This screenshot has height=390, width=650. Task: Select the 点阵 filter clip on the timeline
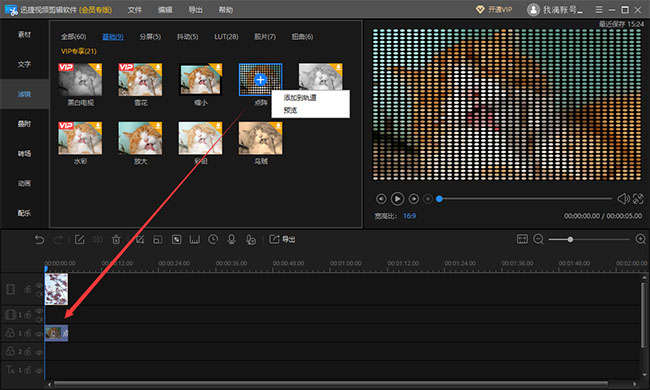point(56,333)
